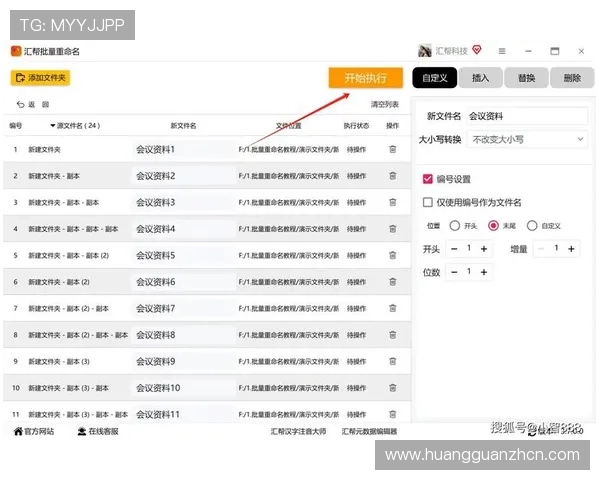Open the 汇帮科技 user avatar

click(424, 51)
